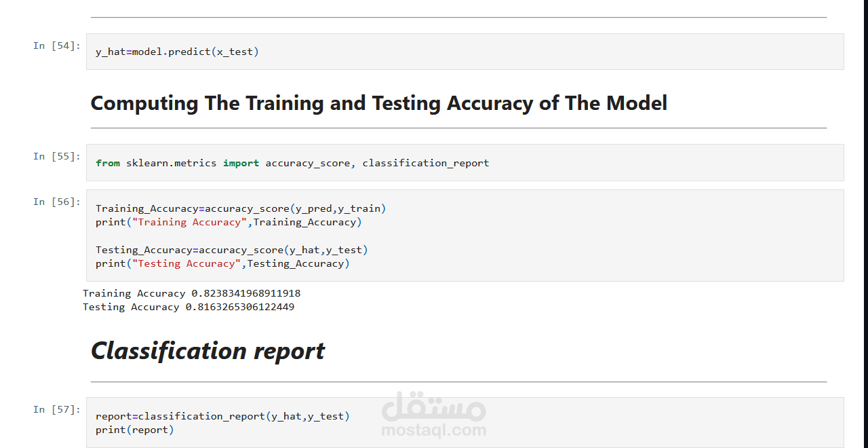Click the Training Accuracy 0.8238 output line

tap(191, 293)
